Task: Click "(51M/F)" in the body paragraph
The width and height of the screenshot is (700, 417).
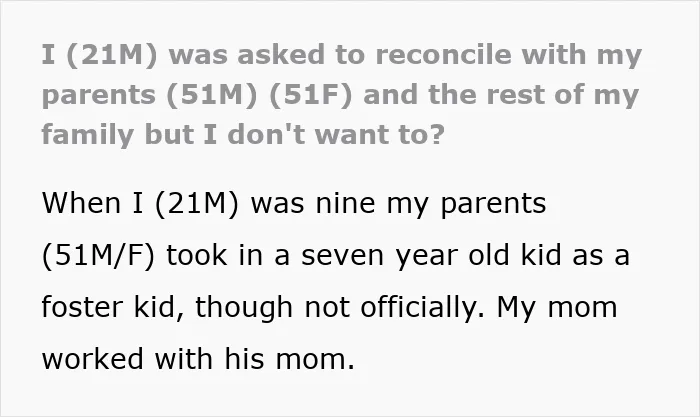Action: [98, 256]
